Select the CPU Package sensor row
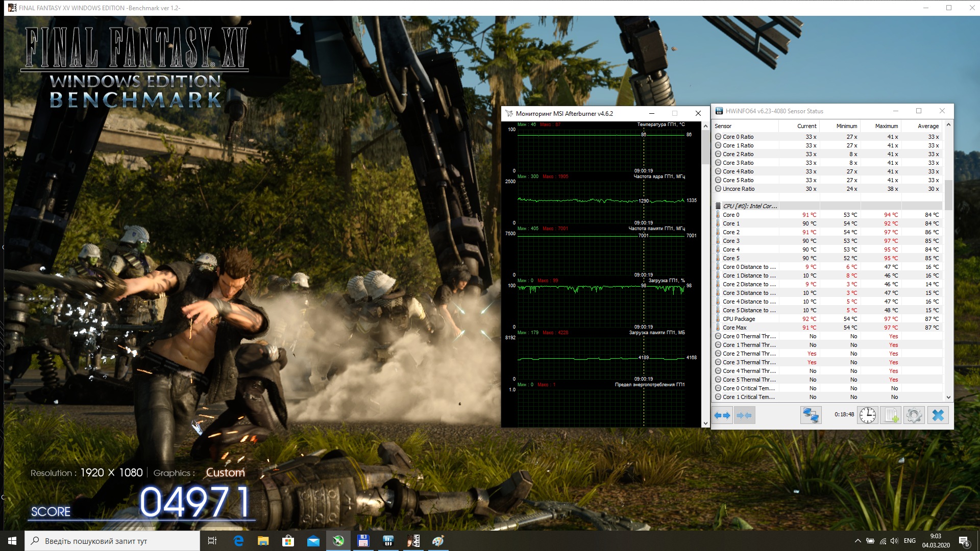Screen dimensions: 980x551 (x=739, y=319)
